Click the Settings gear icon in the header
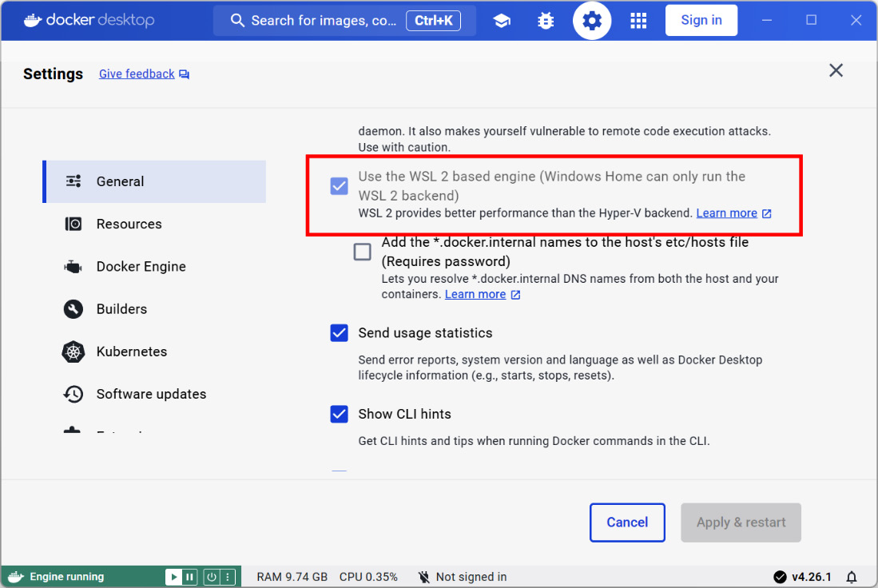The image size is (878, 588). (x=592, y=21)
